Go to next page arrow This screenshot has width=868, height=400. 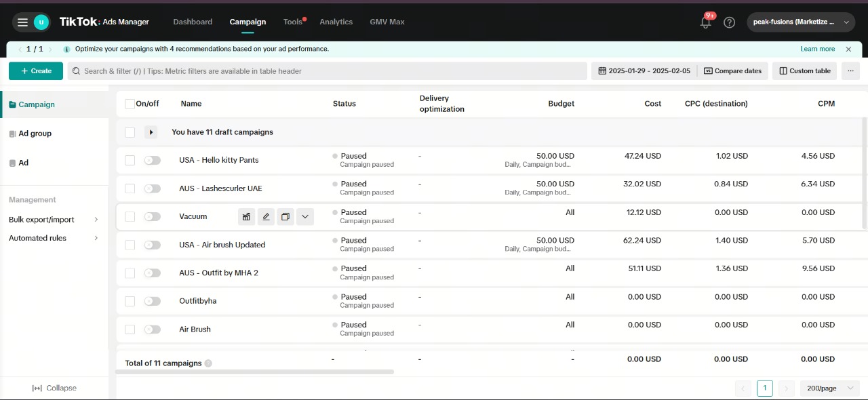(786, 388)
